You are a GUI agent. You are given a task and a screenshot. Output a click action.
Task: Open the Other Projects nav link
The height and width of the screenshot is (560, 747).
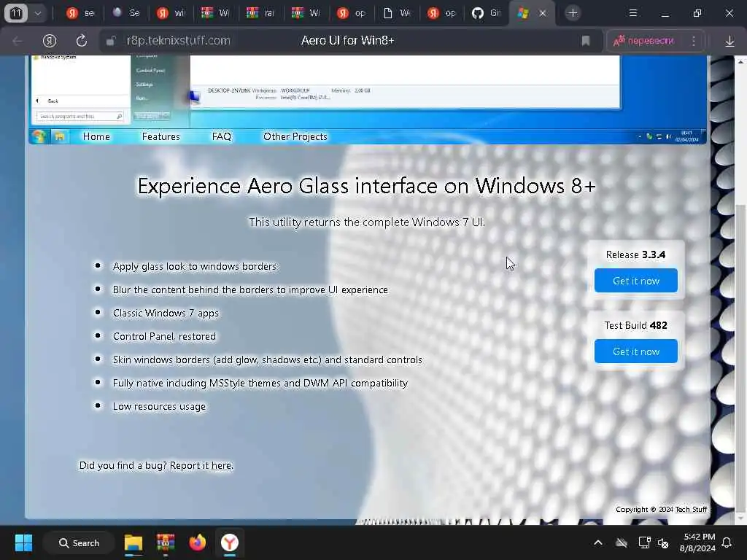295,136
